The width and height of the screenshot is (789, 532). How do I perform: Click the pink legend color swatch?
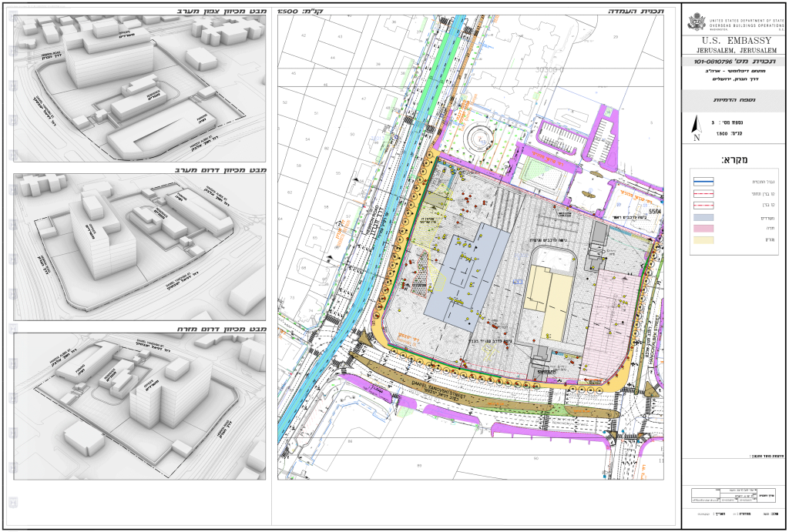coord(703,229)
